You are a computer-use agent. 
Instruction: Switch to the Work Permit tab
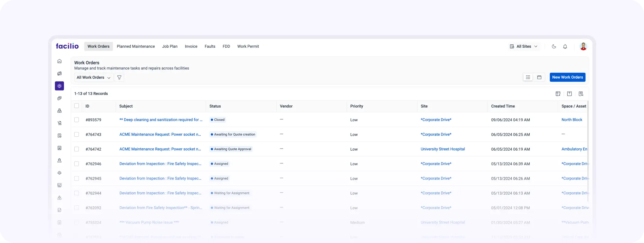point(248,46)
